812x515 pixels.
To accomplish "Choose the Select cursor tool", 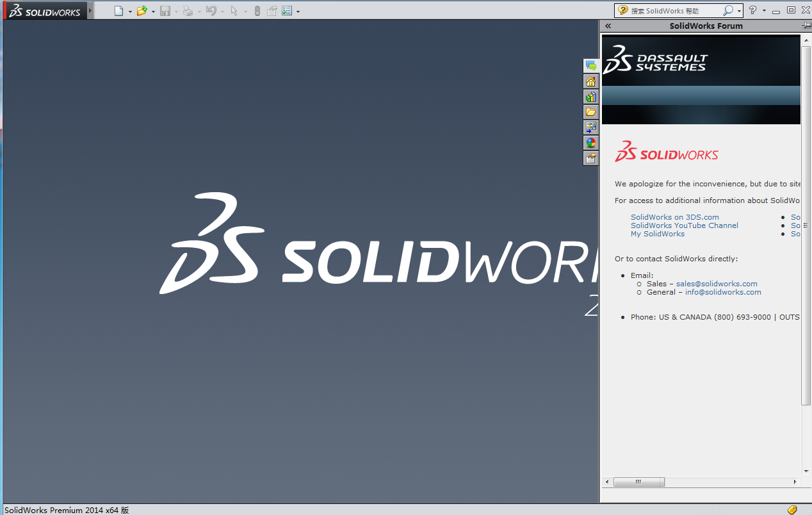I will [x=234, y=11].
